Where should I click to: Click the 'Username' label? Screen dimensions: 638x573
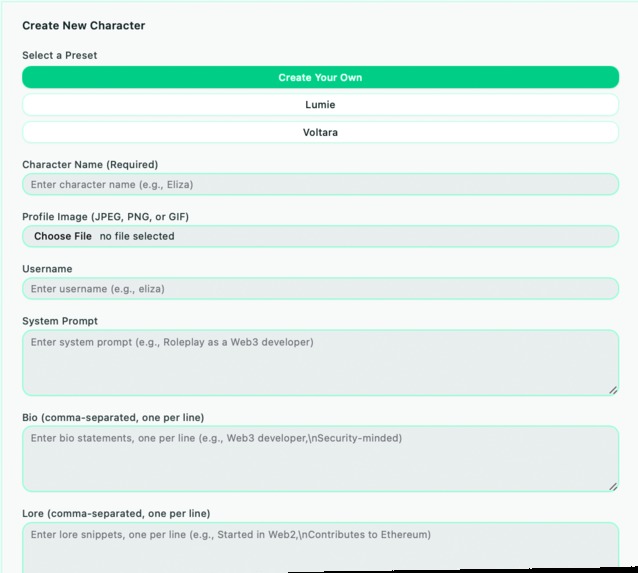[47, 269]
